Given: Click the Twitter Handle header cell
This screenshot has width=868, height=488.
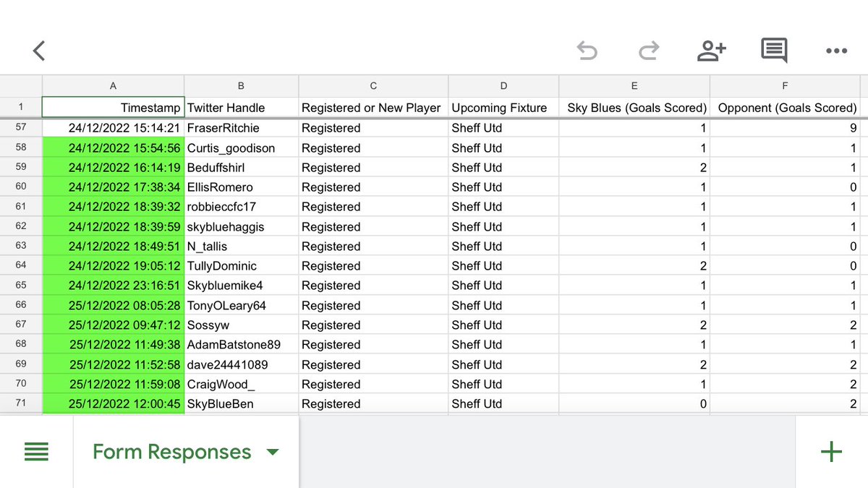Looking at the screenshot, I should point(241,107).
